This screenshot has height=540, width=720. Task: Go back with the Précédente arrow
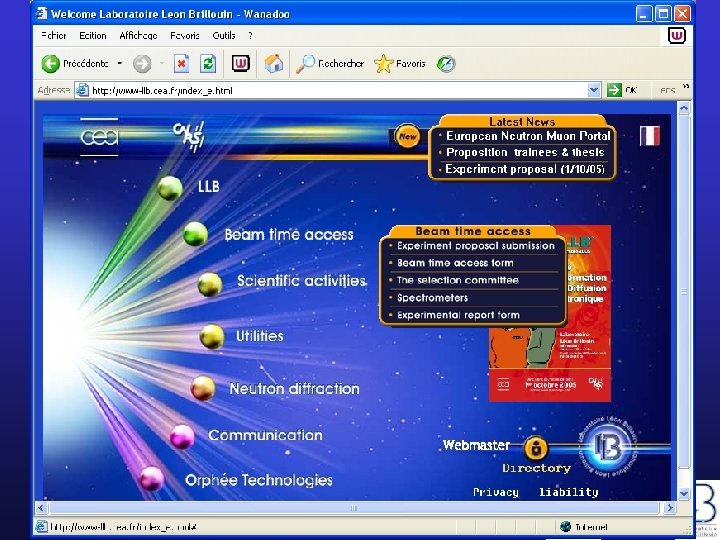(51, 63)
